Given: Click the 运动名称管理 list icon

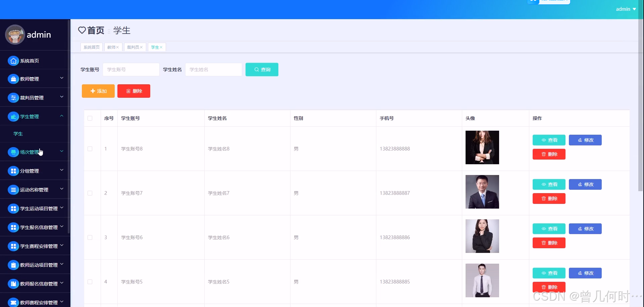Looking at the screenshot, I should 13,190.
